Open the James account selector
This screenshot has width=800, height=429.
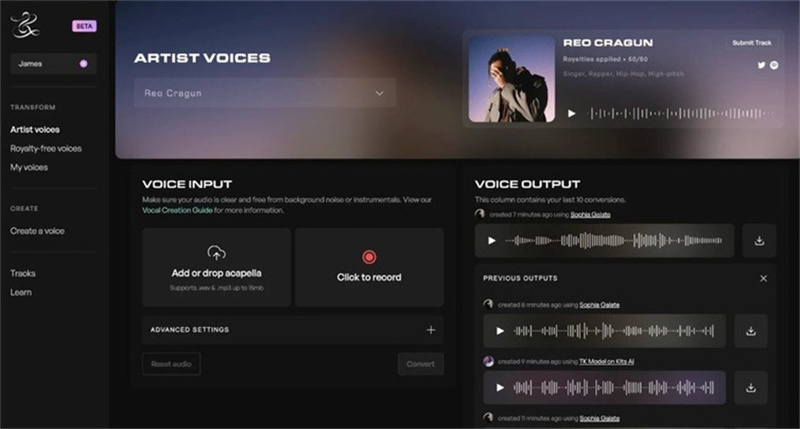coord(53,64)
